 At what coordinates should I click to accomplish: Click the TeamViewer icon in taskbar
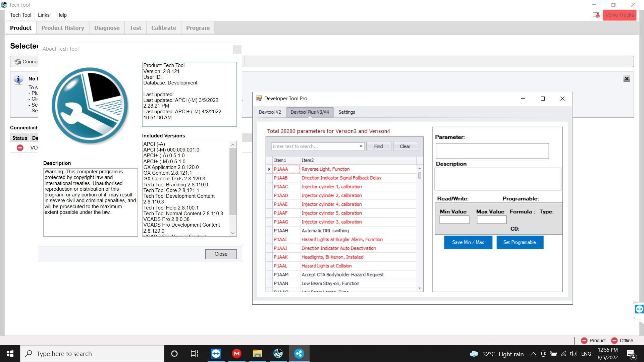tap(216, 354)
